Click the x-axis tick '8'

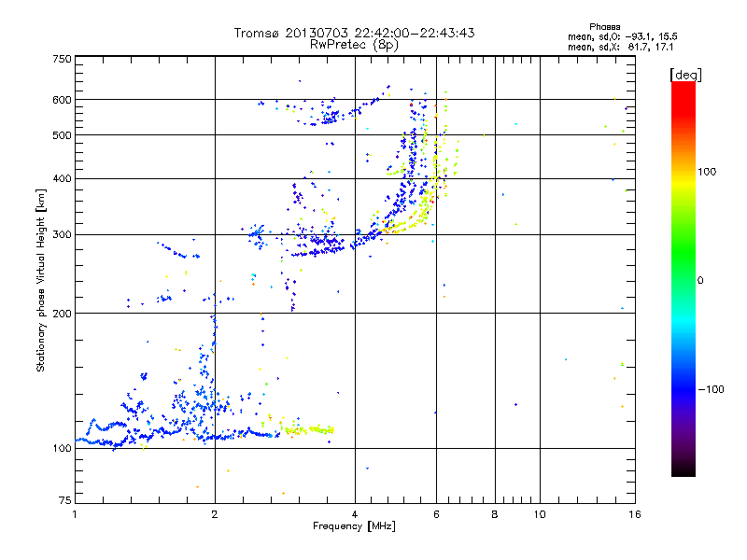pyautogui.click(x=495, y=514)
